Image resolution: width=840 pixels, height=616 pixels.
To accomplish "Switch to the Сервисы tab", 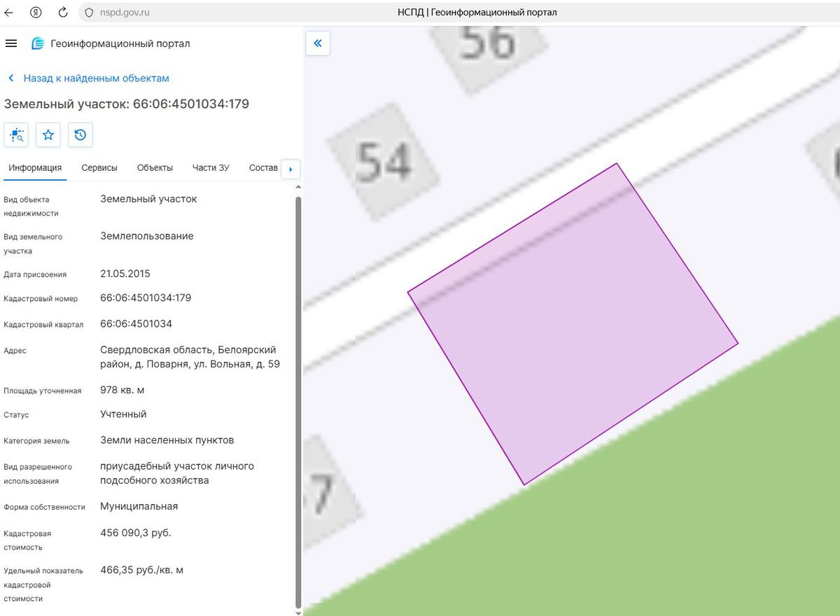I will pyautogui.click(x=99, y=168).
